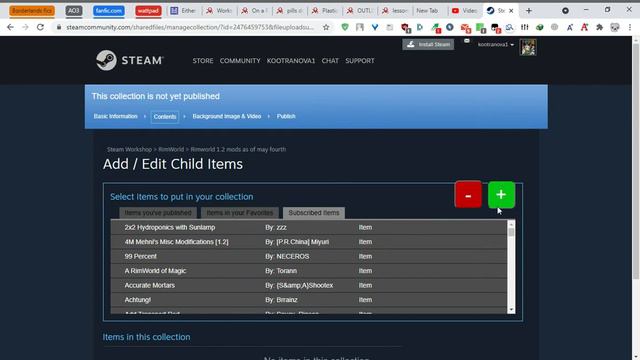Go to the Publish step
Screen dimensions: 640x360
click(x=286, y=116)
